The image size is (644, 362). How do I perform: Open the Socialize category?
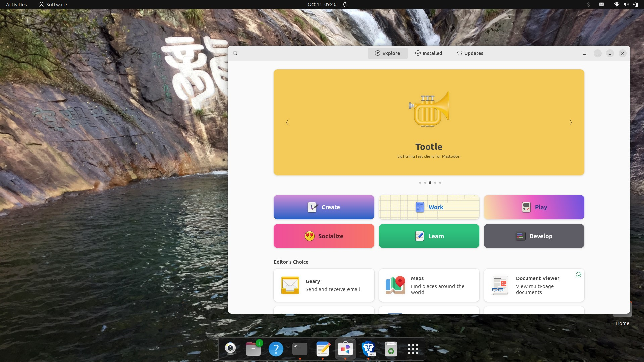pos(324,236)
